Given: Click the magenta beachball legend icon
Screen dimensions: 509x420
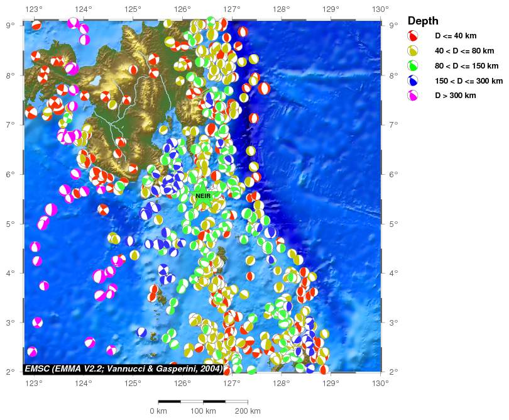Looking at the screenshot, I should click(413, 96).
